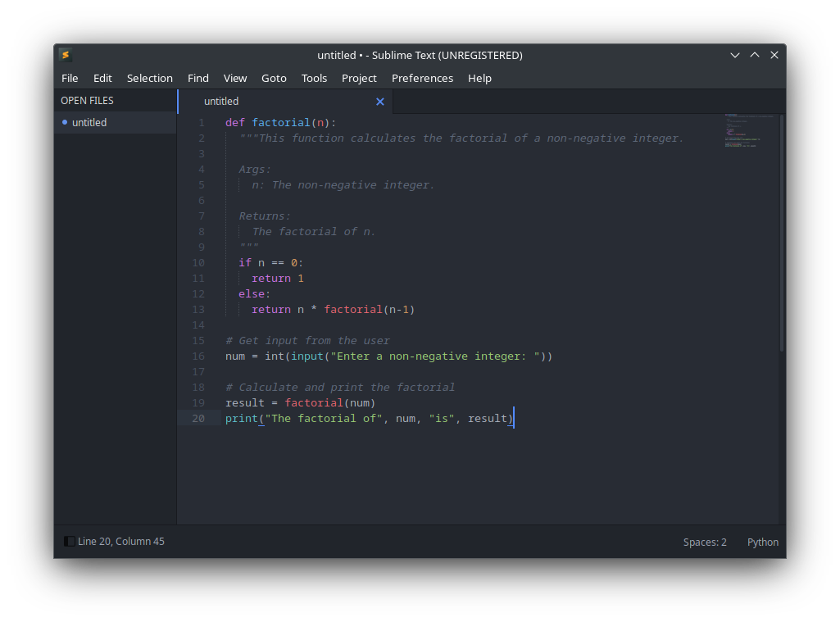Image resolution: width=840 pixels, height=622 pixels.
Task: Open the Spaces: 2 indentation menu
Action: coord(704,542)
